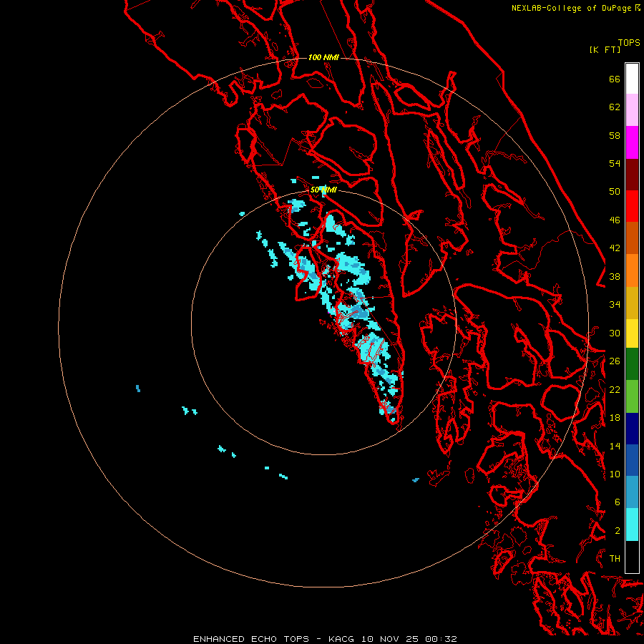Click the legend value '6'
The image size is (644, 644).
point(617,502)
